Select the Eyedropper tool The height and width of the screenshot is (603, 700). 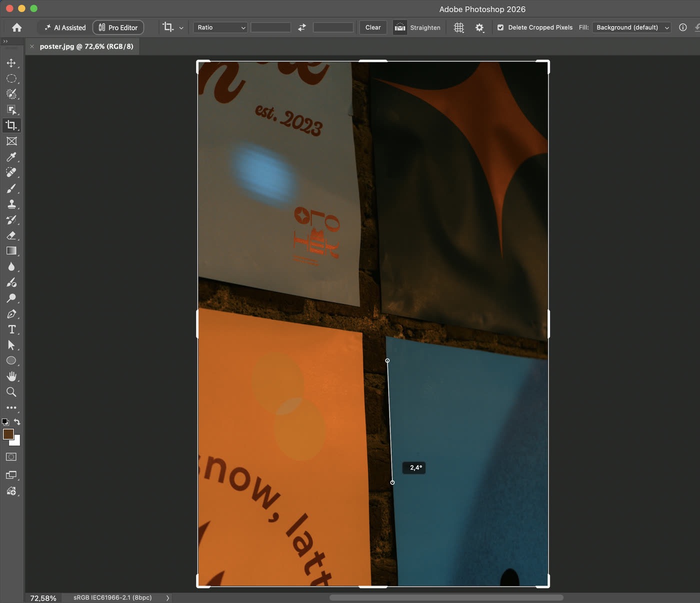pos(11,157)
